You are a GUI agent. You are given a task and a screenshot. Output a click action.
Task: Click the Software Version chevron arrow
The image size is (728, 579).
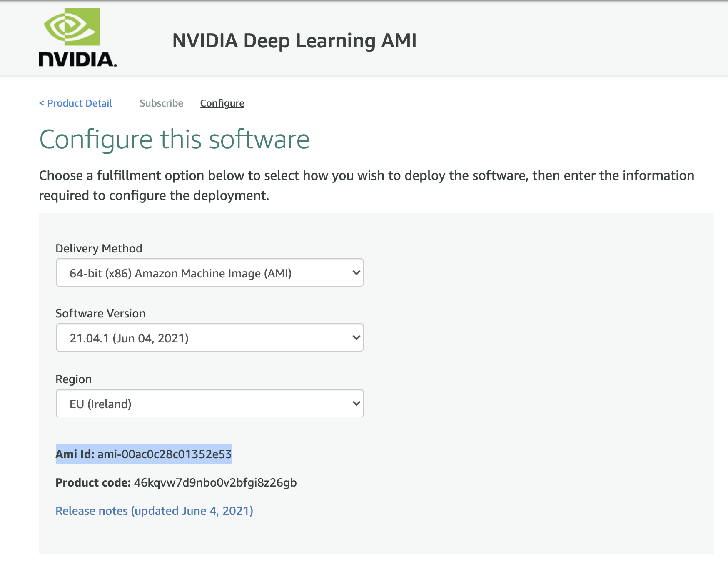click(356, 338)
